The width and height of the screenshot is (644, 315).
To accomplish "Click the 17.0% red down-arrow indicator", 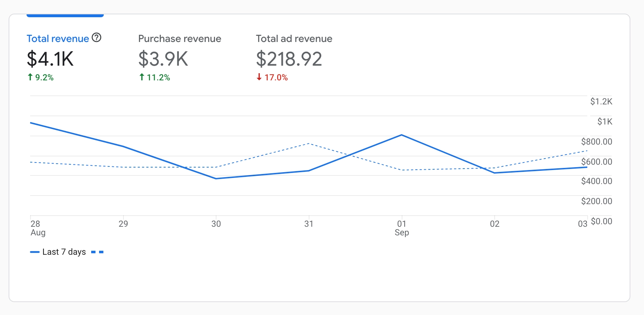I will click(x=272, y=77).
